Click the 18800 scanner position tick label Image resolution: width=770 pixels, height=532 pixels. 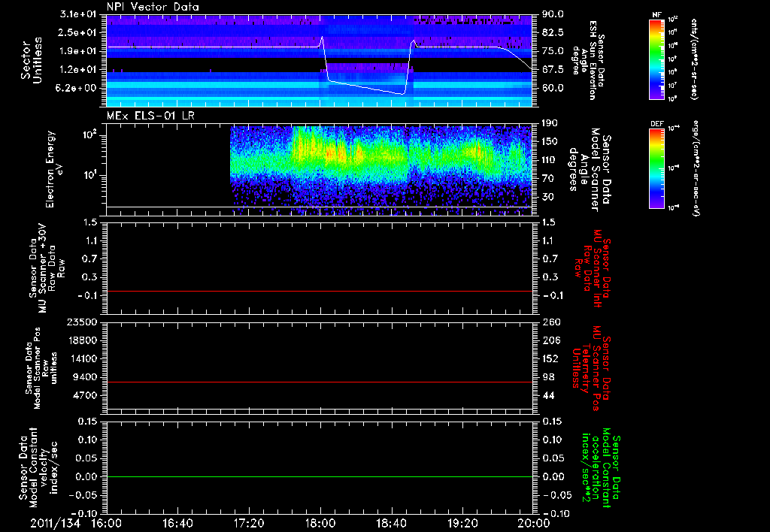[82, 340]
